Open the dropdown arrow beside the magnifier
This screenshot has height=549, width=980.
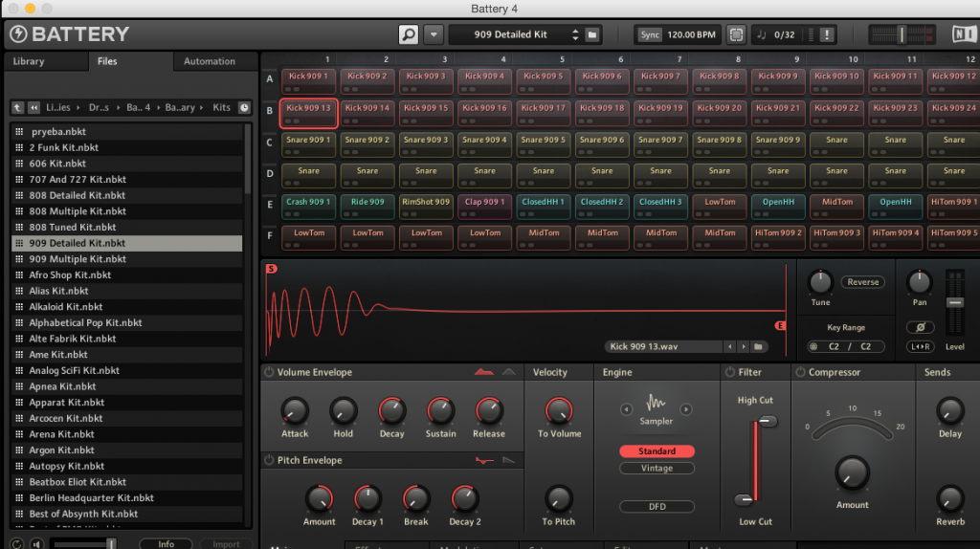[x=434, y=34]
